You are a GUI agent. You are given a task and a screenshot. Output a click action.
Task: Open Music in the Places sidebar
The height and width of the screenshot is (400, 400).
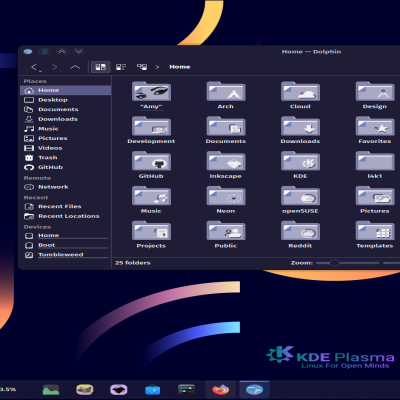pyautogui.click(x=65, y=129)
